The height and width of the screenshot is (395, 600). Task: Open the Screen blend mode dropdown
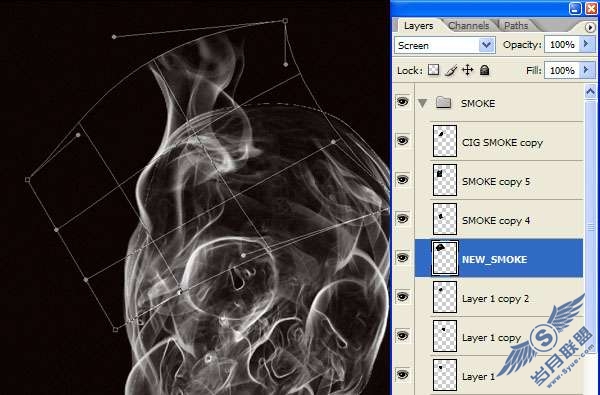click(x=486, y=45)
